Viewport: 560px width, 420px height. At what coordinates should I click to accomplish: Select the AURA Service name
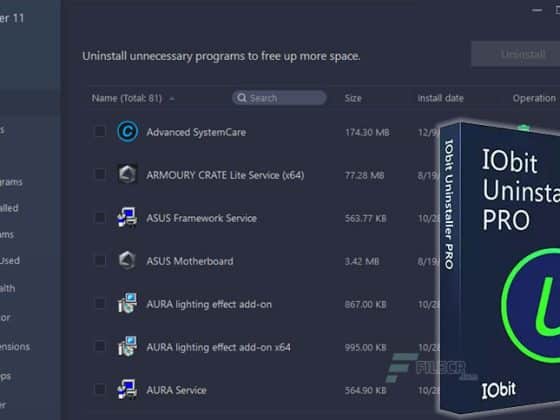pos(176,390)
